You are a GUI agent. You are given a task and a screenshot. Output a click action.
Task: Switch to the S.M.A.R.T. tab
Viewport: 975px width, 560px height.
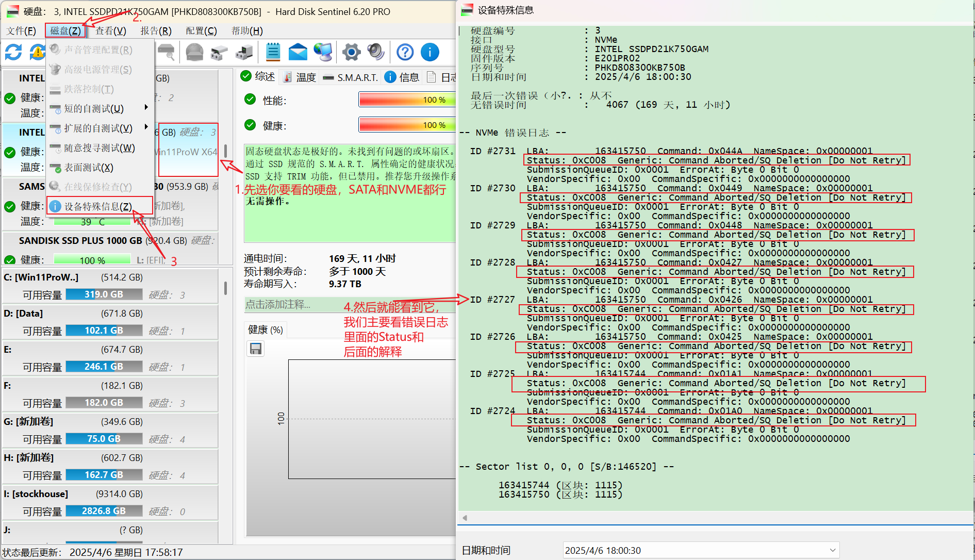(x=351, y=77)
